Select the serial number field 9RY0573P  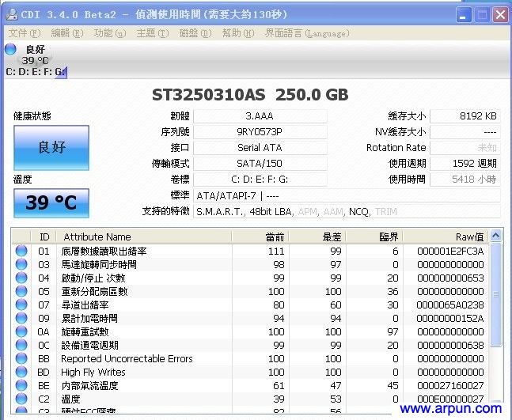point(259,132)
